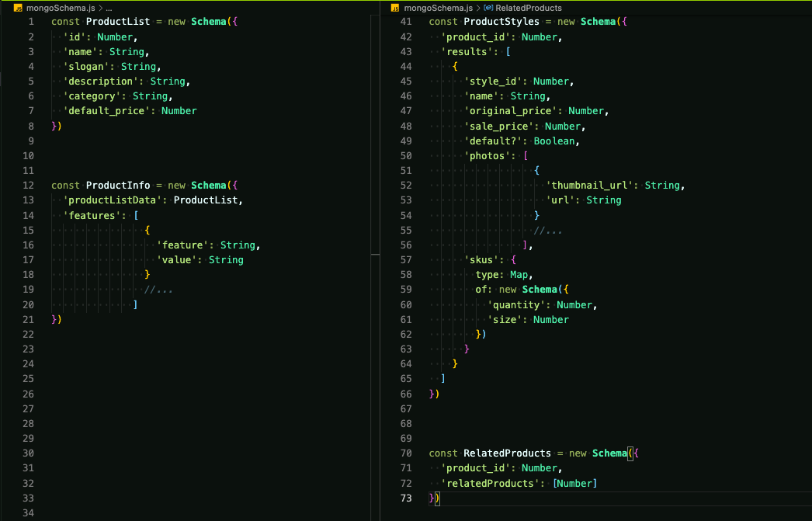This screenshot has height=521, width=812.
Task: Click the 'thumbnail_url' key
Action: tap(589, 186)
